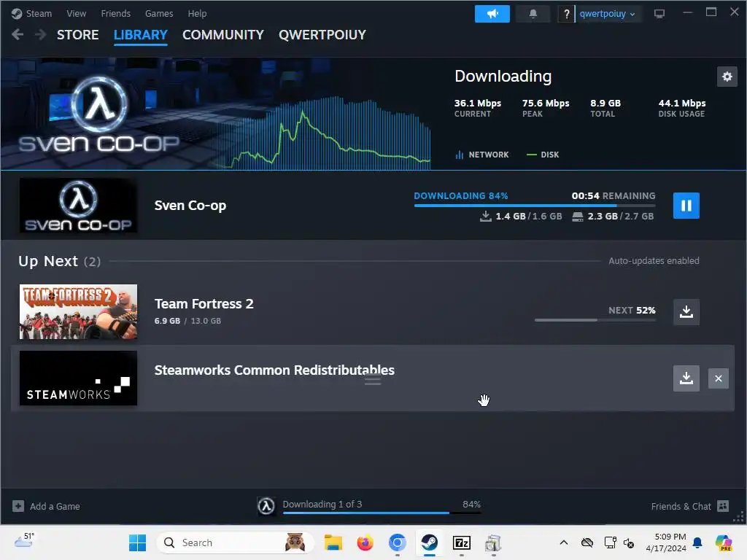
Task: Click the Sven Co-op download progress bar
Action: click(x=535, y=206)
